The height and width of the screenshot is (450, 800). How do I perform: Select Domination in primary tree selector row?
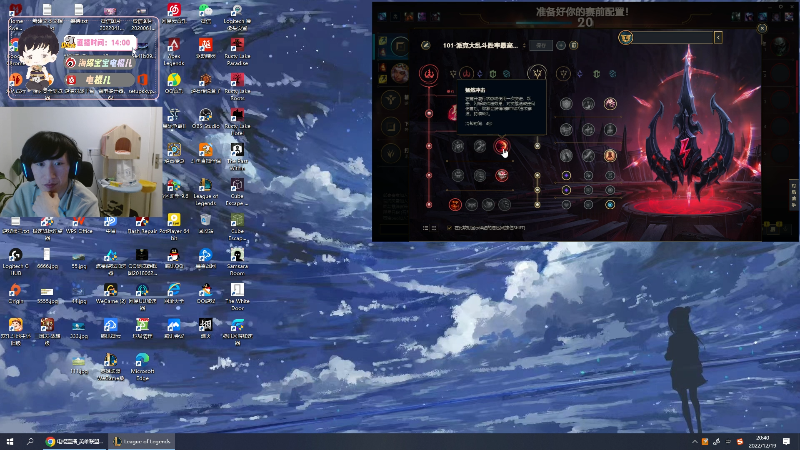point(466,73)
